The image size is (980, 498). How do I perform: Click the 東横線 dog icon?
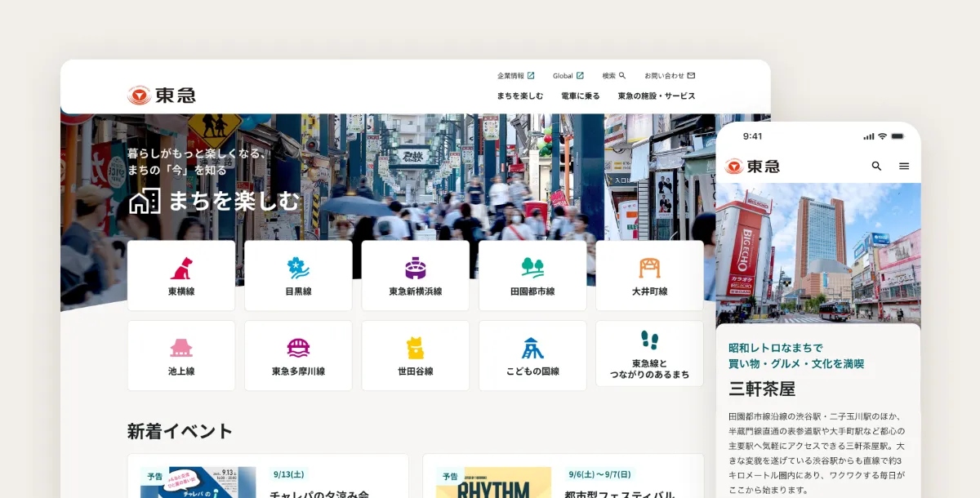(181, 268)
